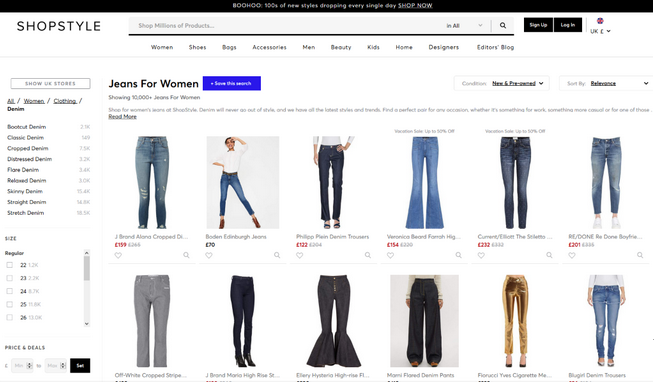The width and height of the screenshot is (654, 382).
Task: Open the Kids menu
Action: click(373, 47)
